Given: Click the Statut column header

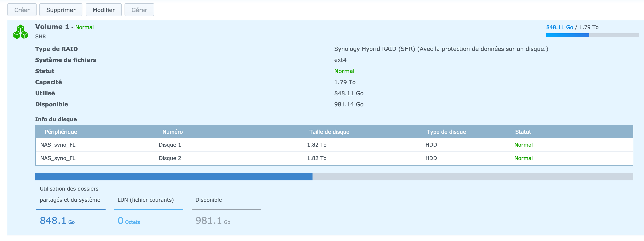Looking at the screenshot, I should click(x=523, y=132).
